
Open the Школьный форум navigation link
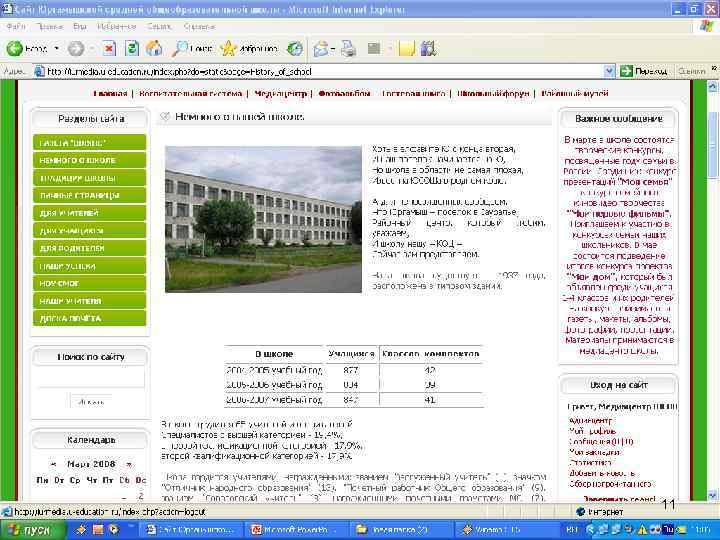pyautogui.click(x=493, y=94)
